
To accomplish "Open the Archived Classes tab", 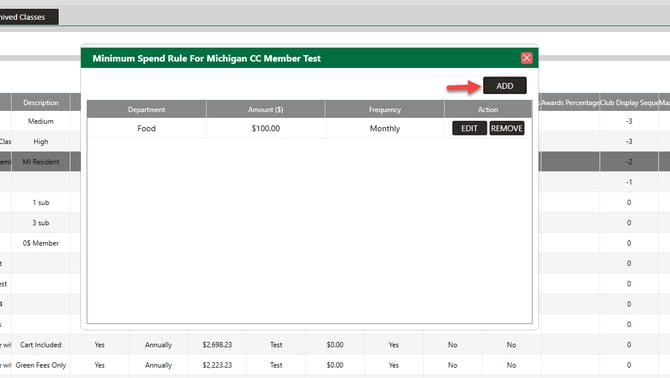I will [x=29, y=17].
